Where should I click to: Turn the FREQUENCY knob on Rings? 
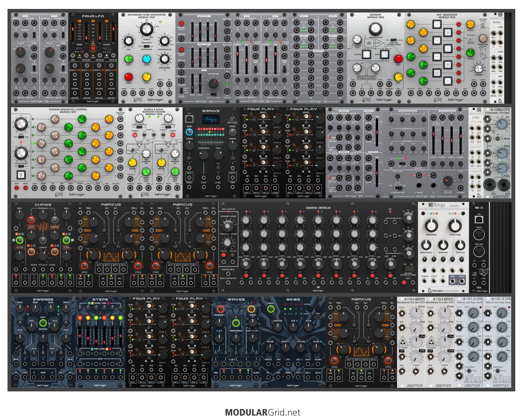[431, 226]
